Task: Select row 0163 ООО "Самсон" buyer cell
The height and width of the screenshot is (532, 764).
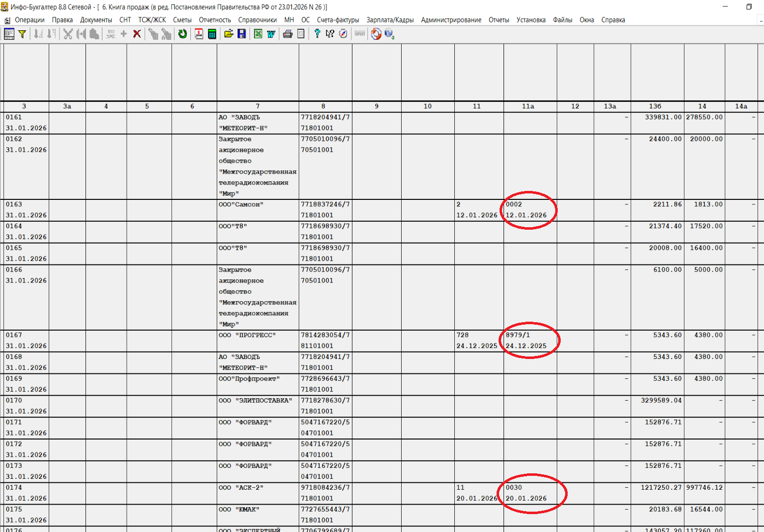Action: (x=257, y=210)
